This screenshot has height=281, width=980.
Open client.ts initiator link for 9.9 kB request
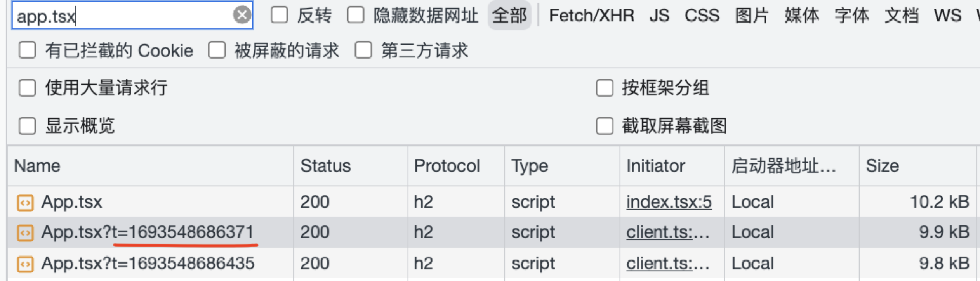click(668, 232)
